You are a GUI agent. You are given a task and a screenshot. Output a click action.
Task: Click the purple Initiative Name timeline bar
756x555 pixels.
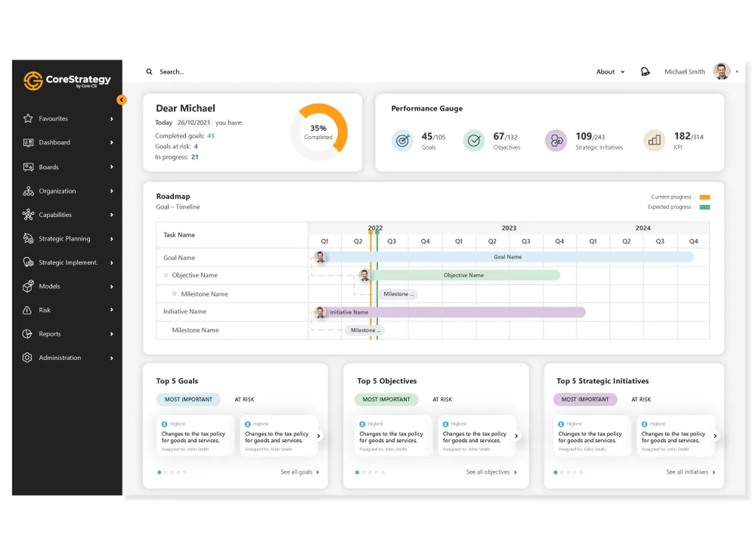pos(450,312)
